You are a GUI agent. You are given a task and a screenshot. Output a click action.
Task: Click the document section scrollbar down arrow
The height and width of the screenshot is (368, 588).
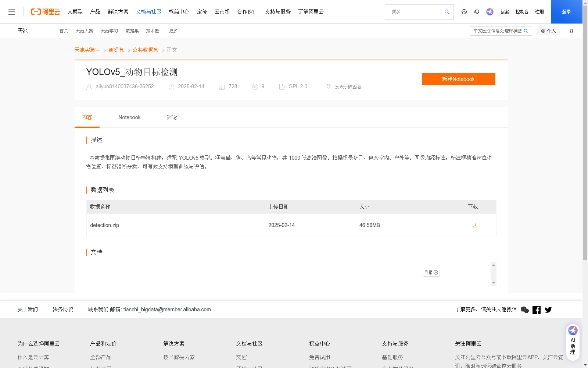coord(494,283)
